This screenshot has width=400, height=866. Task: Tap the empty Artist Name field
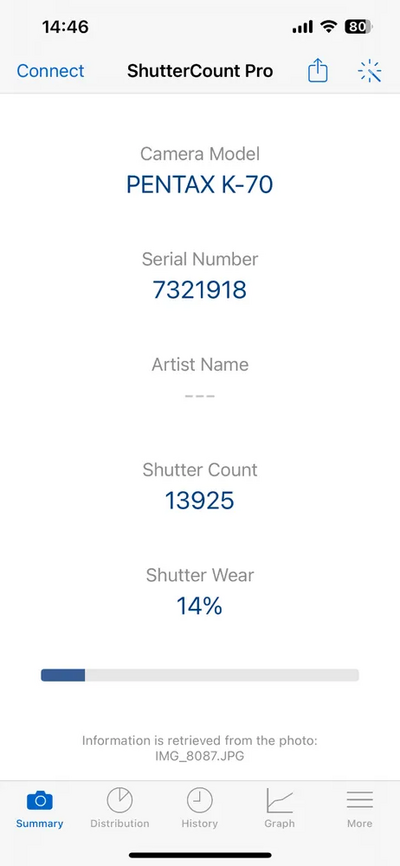[x=199, y=395]
